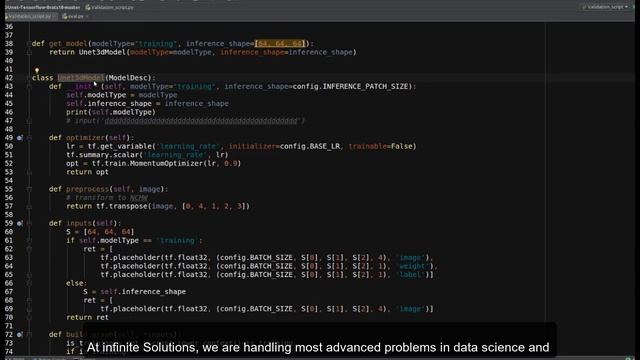Click 'return ret' on line 70
The height and width of the screenshot is (360, 640).
(x=87, y=318)
